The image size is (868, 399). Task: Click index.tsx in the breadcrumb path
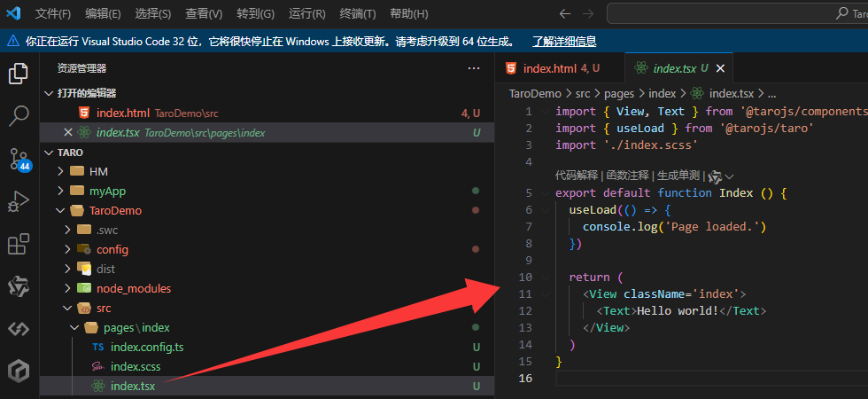click(x=732, y=94)
